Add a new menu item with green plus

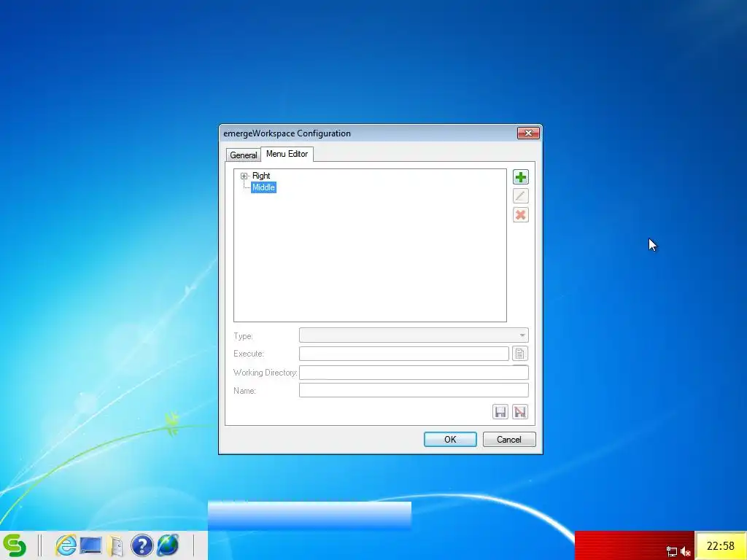tap(520, 177)
